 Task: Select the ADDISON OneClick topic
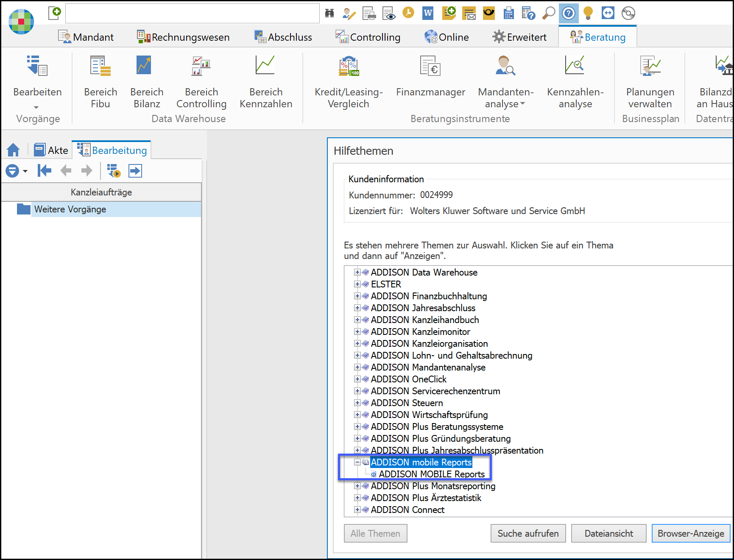pyautogui.click(x=408, y=379)
